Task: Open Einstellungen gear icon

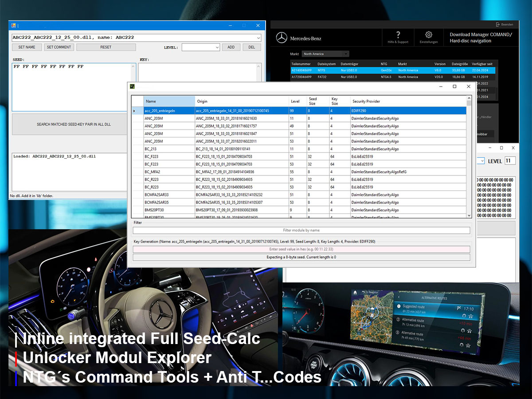Action: point(428,35)
